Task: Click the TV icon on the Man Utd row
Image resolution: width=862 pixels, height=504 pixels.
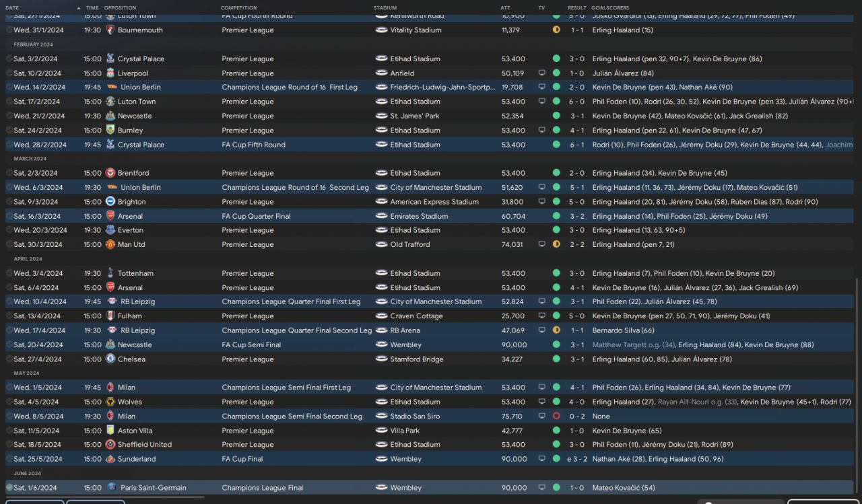Action: point(541,245)
